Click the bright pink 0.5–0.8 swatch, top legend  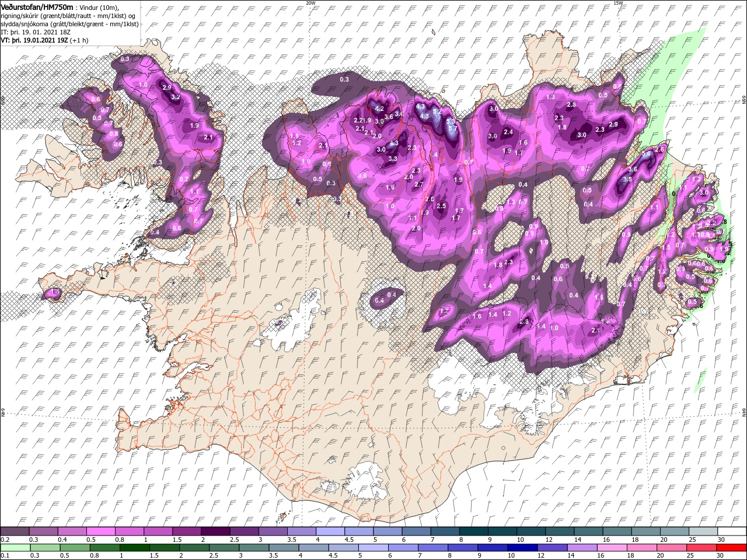(101, 531)
